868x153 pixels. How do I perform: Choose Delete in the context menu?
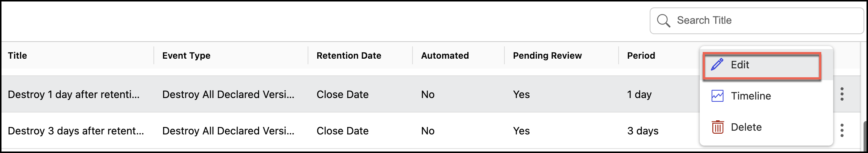tap(746, 127)
